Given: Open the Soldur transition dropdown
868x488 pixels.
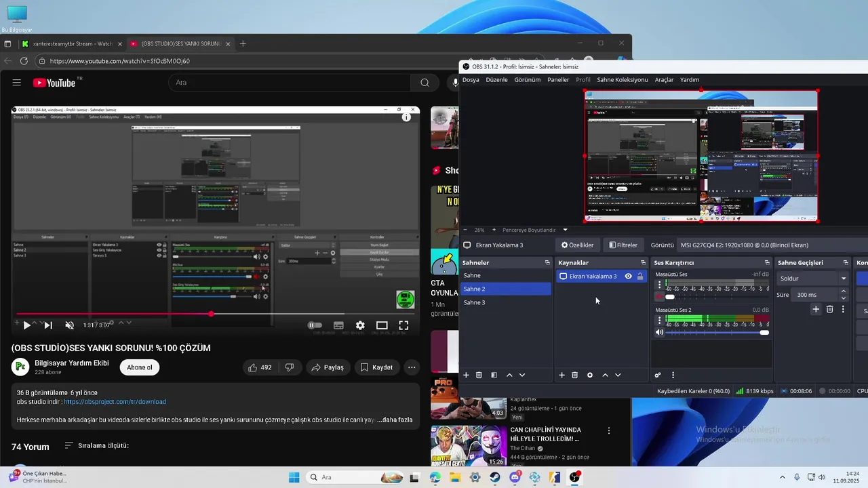Looking at the screenshot, I should pyautogui.click(x=812, y=279).
